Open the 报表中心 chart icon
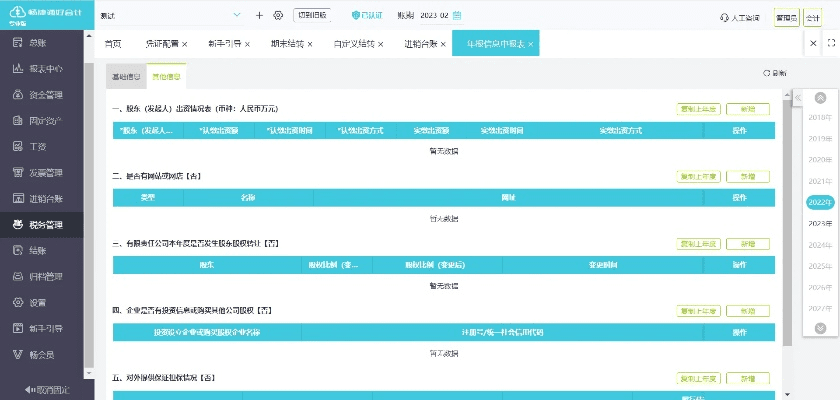840x400 pixels. tap(18, 69)
